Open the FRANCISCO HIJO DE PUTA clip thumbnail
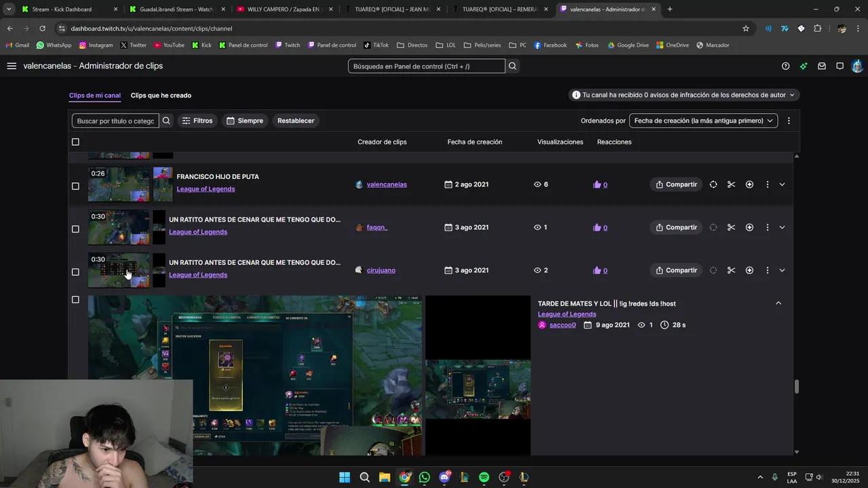This screenshot has width=868, height=488. (119, 184)
